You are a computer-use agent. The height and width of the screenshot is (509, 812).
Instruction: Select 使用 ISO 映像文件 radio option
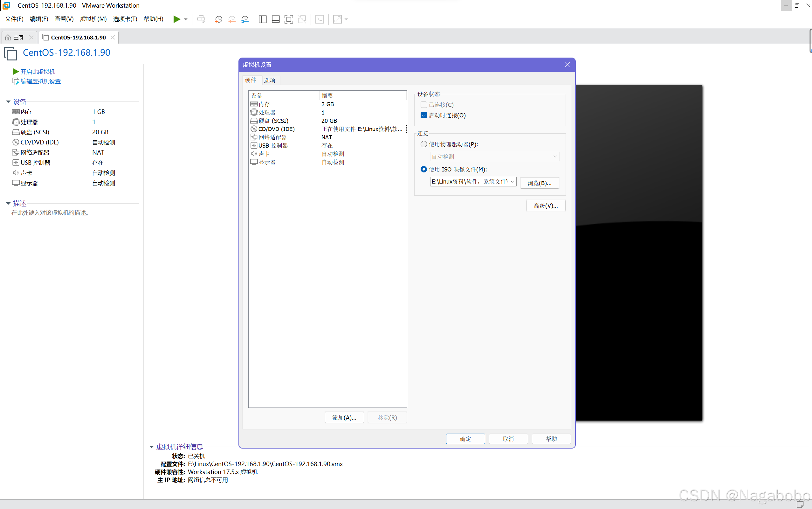tap(423, 169)
